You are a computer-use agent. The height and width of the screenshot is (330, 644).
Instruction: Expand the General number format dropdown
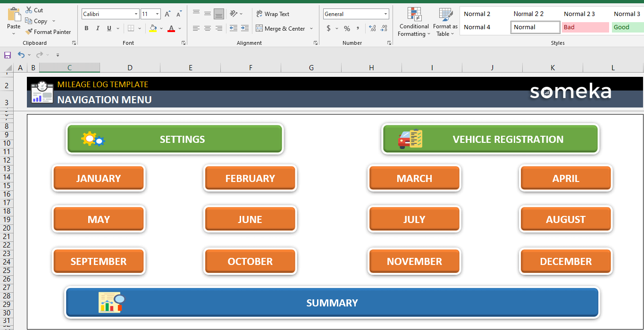coord(385,14)
